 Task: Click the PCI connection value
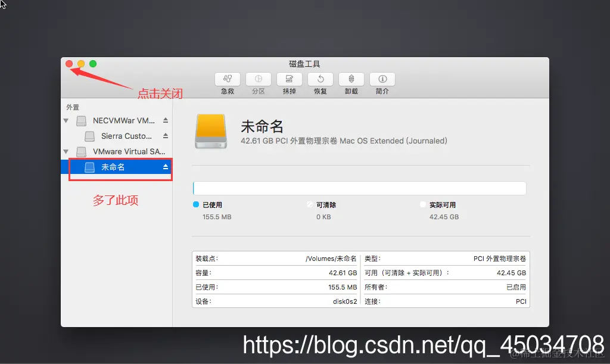coord(521,301)
